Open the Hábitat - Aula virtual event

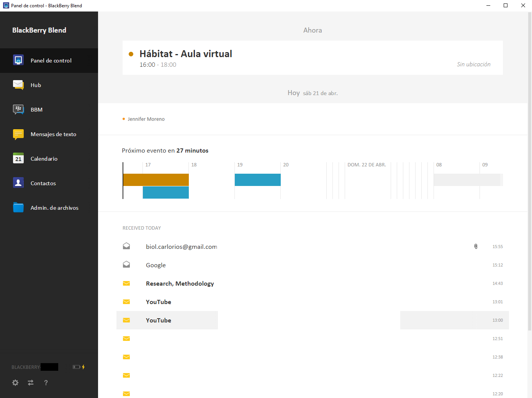313,58
